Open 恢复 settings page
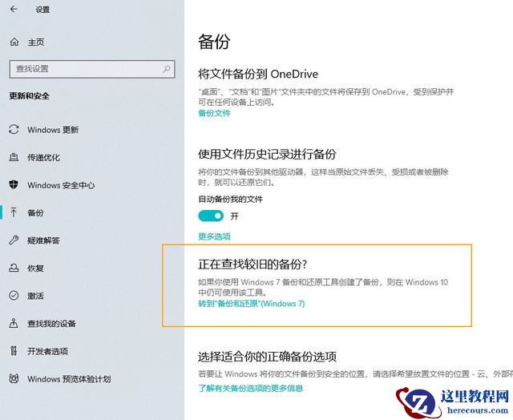This screenshot has width=513, height=420. [35, 269]
